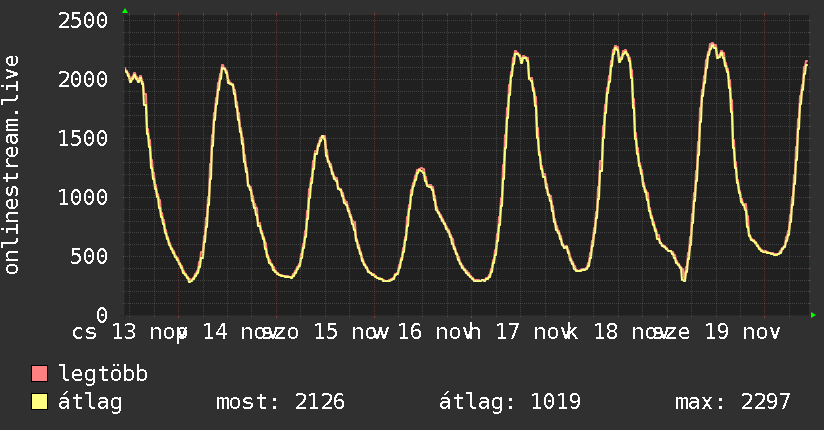Click the onlinestream.live vertical axis title
824x430 pixels.
tap(12, 165)
